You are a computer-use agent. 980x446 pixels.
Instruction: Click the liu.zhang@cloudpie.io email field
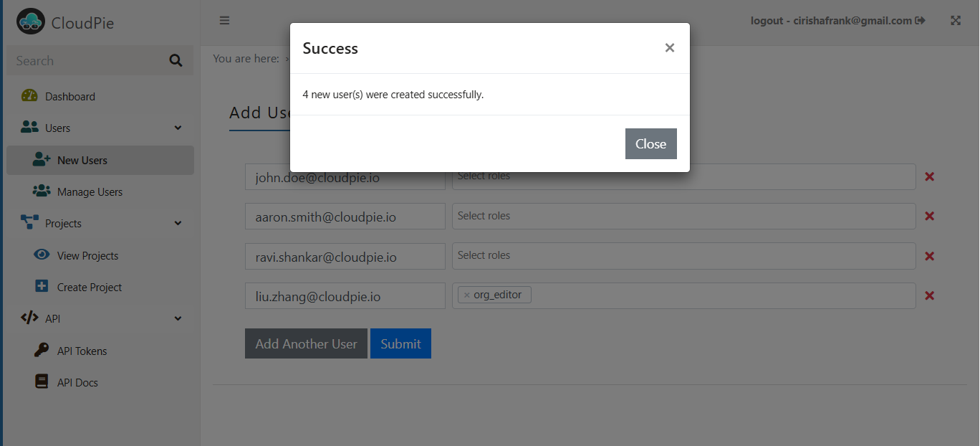pyautogui.click(x=345, y=295)
